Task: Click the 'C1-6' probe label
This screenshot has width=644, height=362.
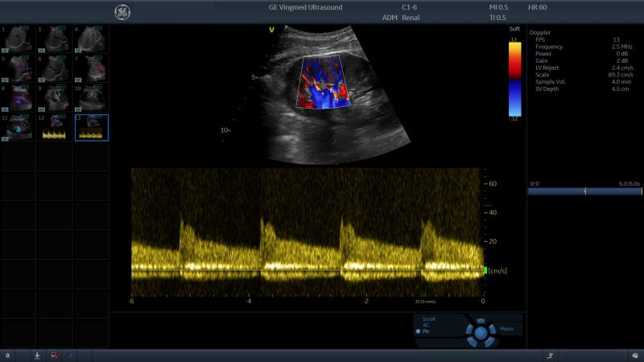Action: (410, 7)
